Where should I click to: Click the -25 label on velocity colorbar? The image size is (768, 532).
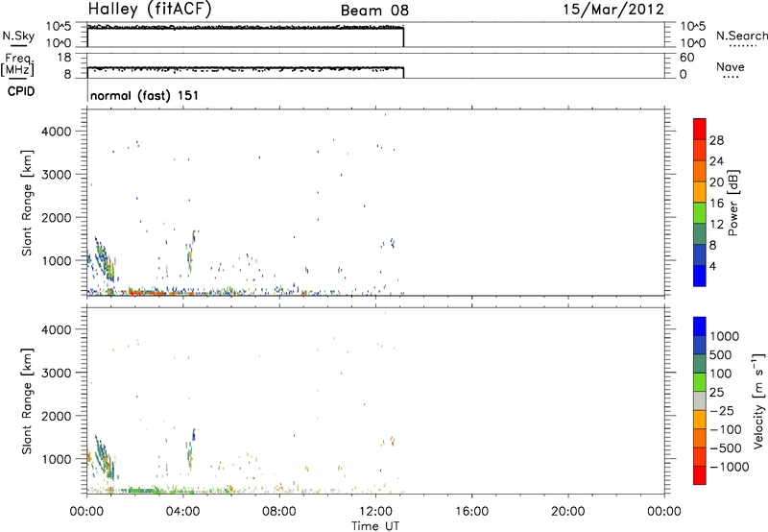722,411
